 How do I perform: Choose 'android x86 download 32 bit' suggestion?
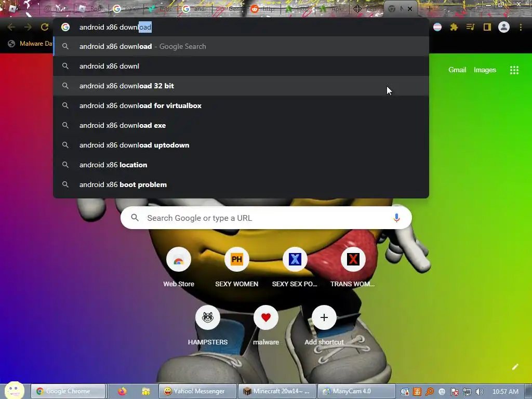pyautogui.click(x=241, y=86)
